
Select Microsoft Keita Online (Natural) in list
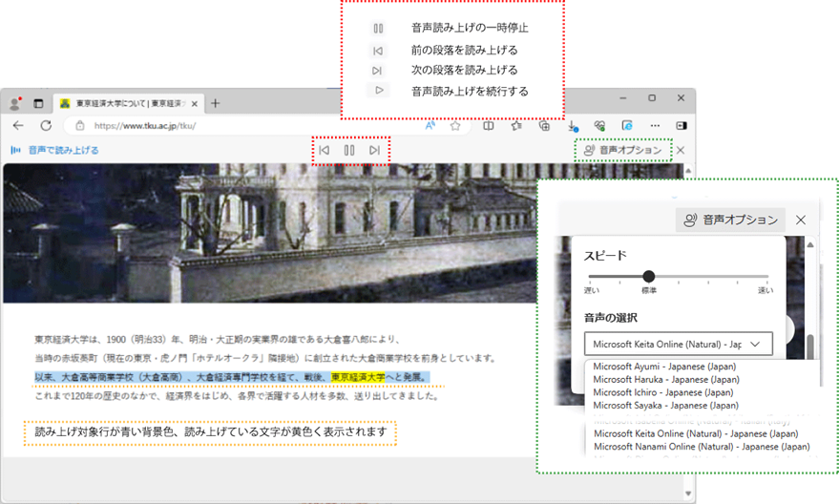[x=696, y=433]
